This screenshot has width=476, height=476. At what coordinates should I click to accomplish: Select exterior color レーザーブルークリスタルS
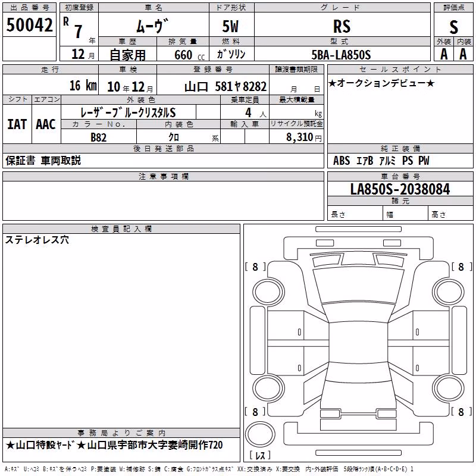pyautogui.click(x=128, y=112)
